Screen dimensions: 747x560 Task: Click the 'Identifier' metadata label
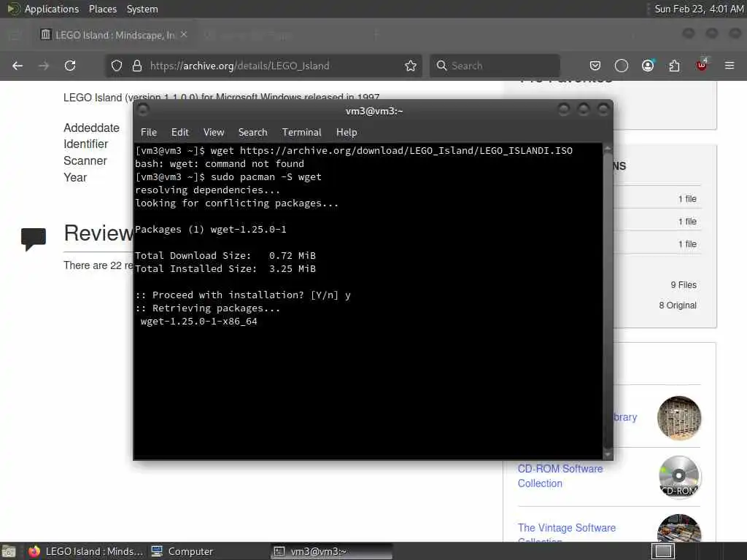[x=86, y=144]
